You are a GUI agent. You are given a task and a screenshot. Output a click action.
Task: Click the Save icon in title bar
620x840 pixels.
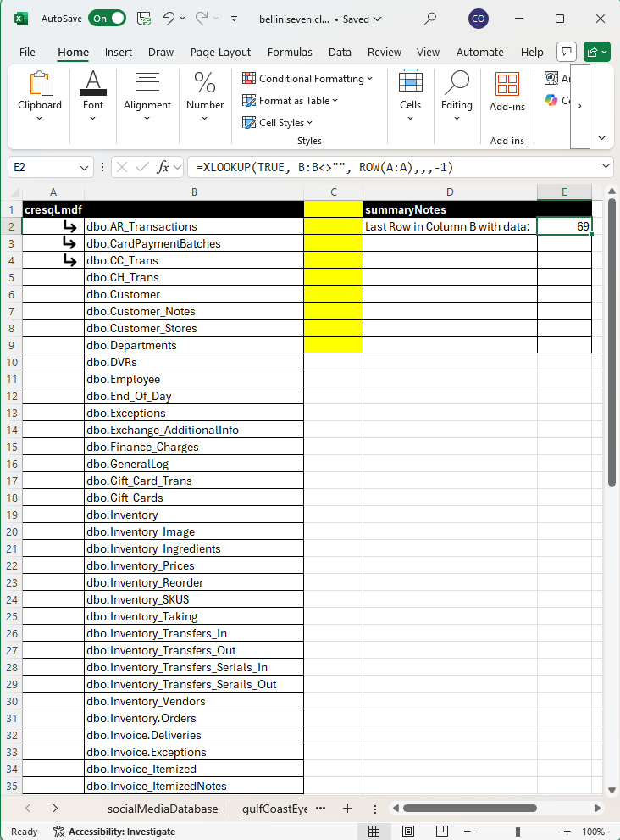click(x=144, y=18)
